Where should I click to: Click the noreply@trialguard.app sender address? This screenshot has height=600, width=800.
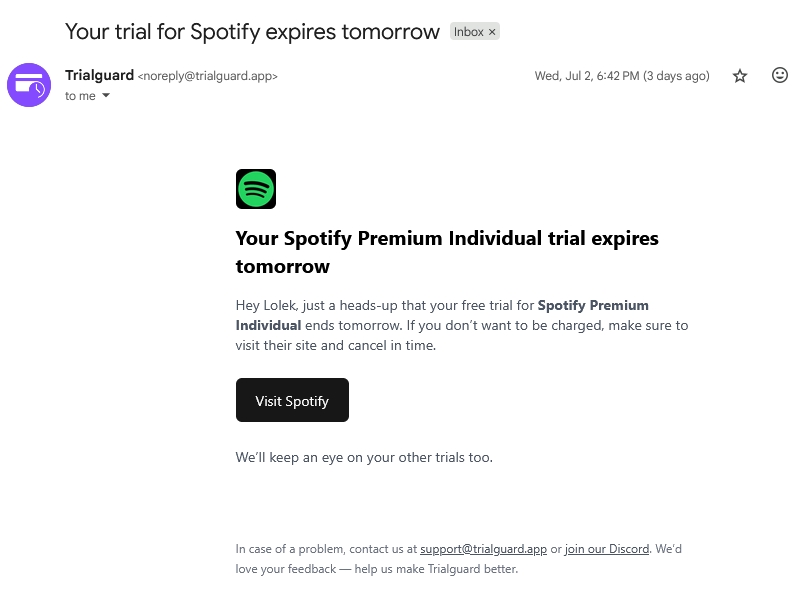click(207, 76)
